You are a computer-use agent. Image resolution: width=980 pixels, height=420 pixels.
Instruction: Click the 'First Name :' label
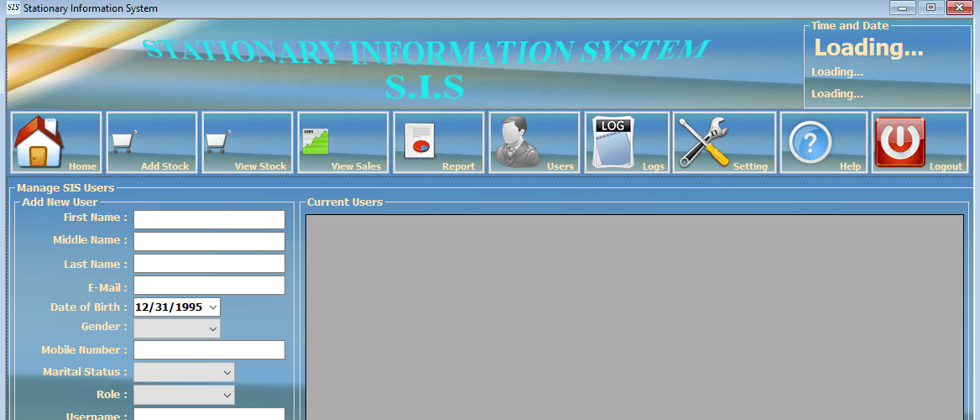96,218
